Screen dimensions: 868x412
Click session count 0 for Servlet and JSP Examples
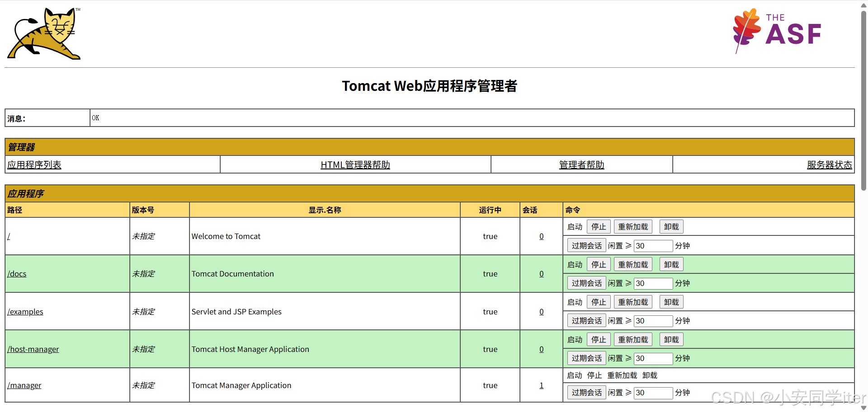tap(542, 312)
